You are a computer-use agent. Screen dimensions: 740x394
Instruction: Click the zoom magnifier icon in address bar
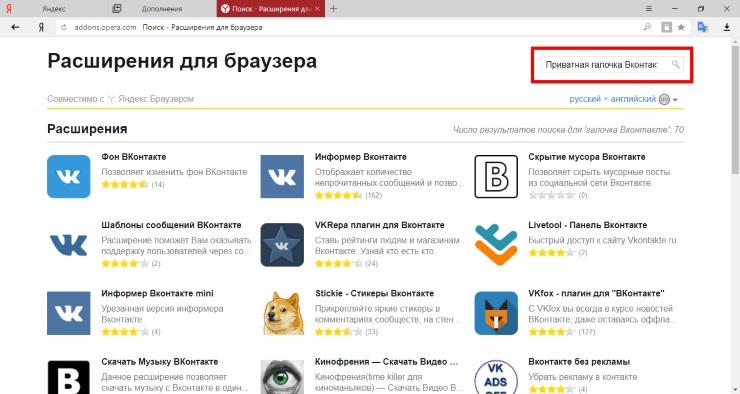point(648,27)
